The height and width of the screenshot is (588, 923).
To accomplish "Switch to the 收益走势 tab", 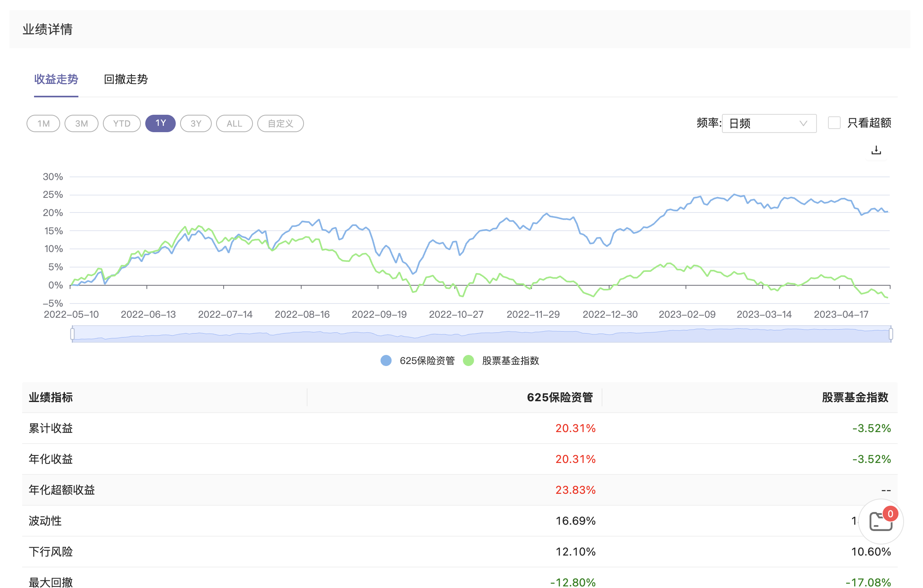I will point(56,79).
